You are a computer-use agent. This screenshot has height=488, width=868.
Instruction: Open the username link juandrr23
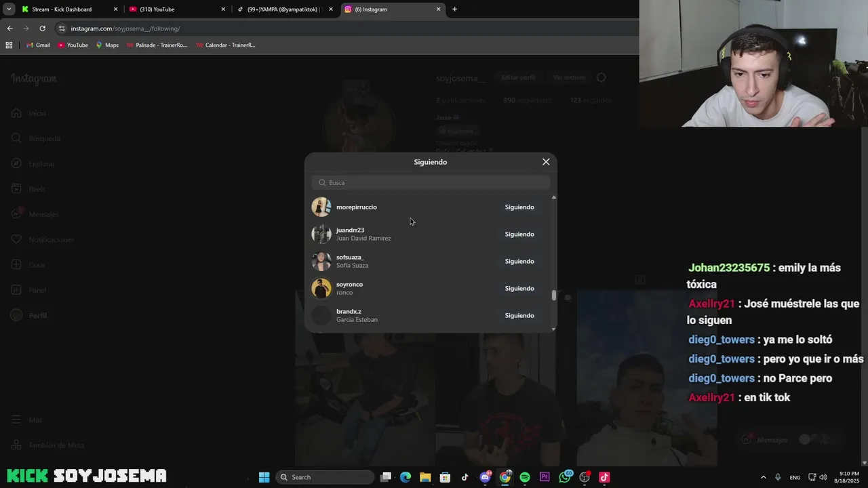point(350,230)
